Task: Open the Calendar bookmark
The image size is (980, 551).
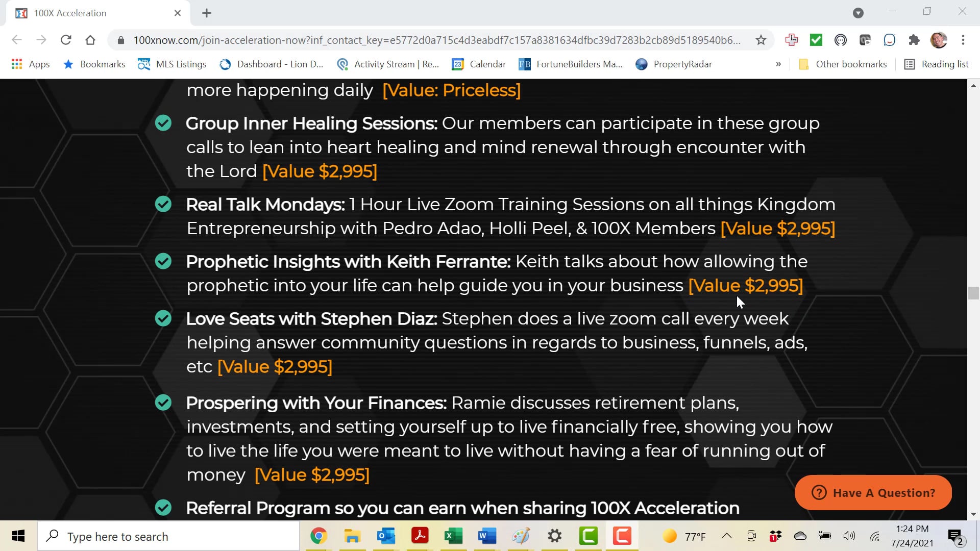Action: (479, 64)
